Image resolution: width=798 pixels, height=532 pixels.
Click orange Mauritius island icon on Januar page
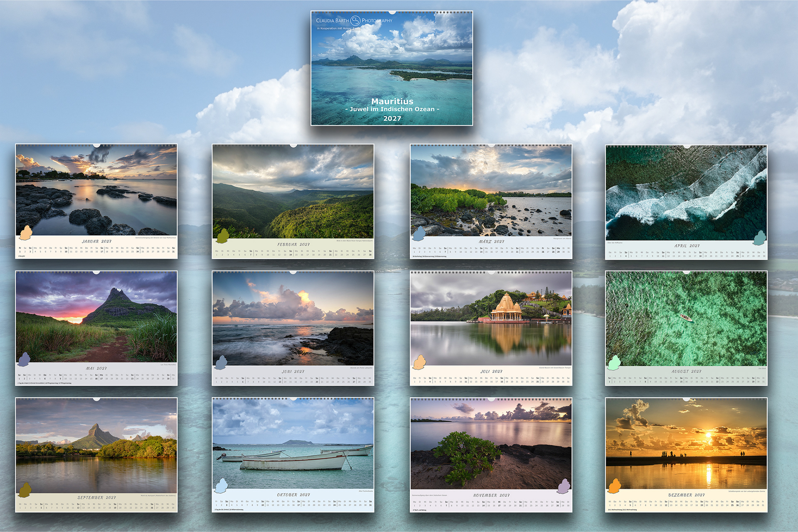pos(26,233)
